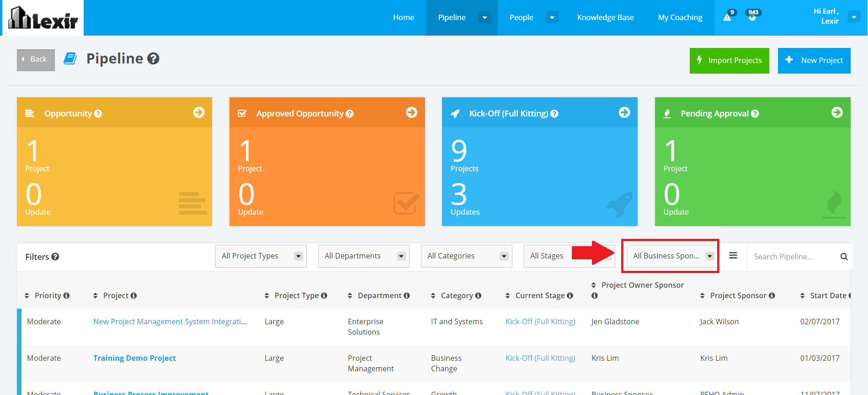Sort by Category column header
Image resolution: width=868 pixels, height=395 pixels.
pyautogui.click(x=456, y=295)
